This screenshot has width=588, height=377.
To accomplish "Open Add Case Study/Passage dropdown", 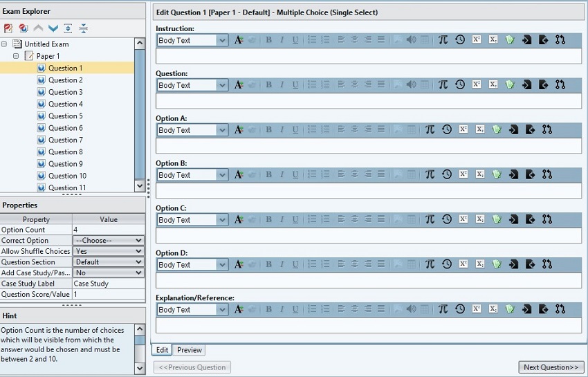I will point(109,273).
